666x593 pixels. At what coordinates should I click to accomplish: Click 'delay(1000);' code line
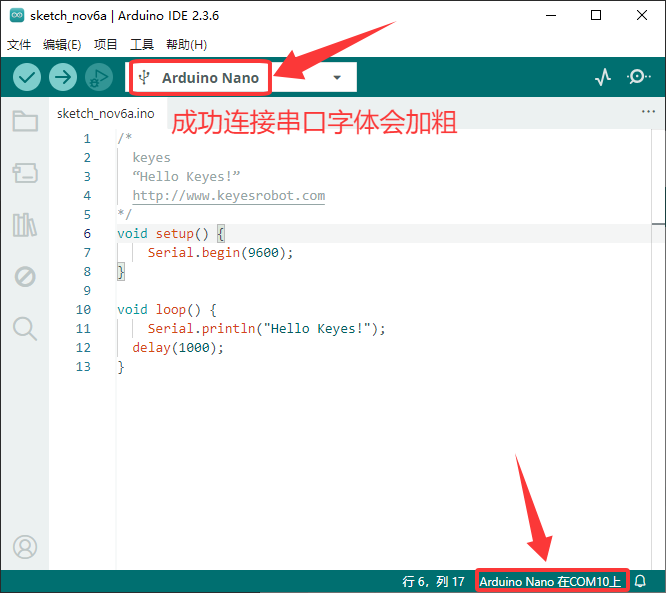point(178,348)
